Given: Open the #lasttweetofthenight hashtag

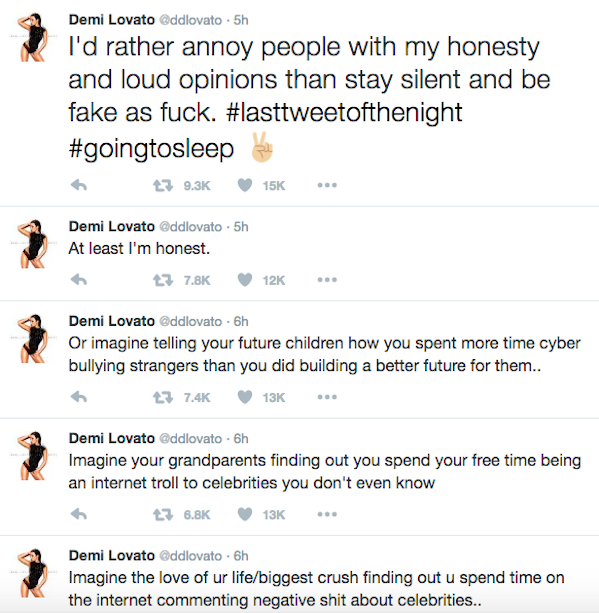Looking at the screenshot, I should [344, 113].
